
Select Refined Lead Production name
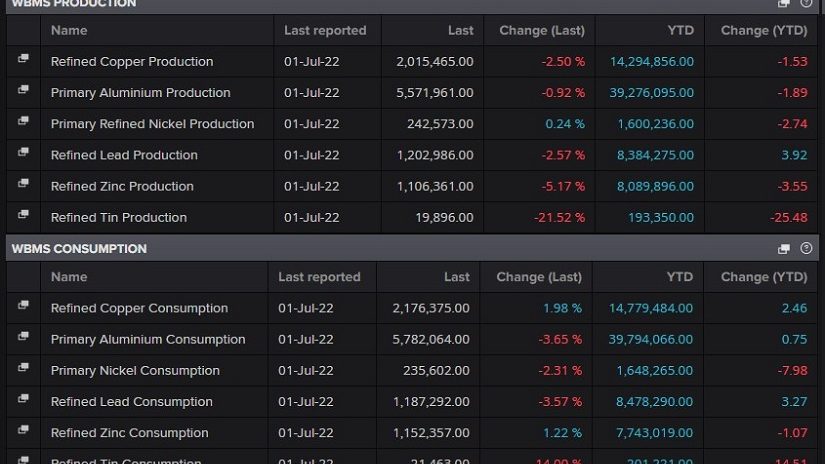pos(124,155)
